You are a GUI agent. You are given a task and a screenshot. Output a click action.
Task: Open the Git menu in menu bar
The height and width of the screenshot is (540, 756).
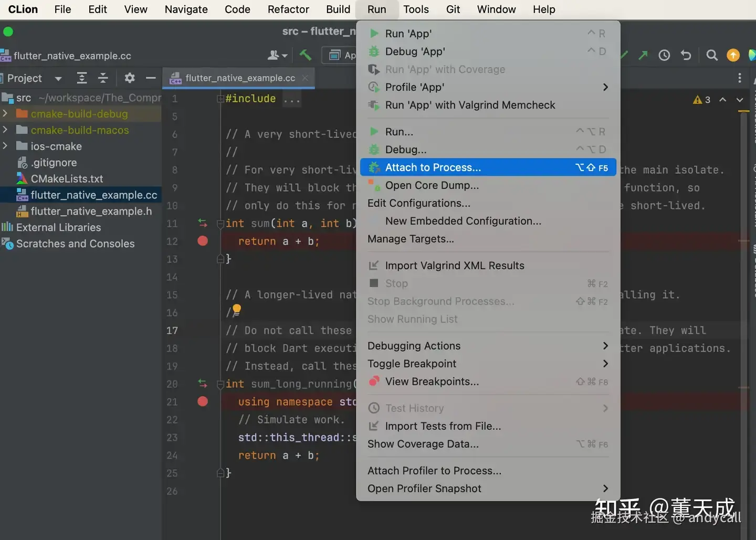pos(453,9)
